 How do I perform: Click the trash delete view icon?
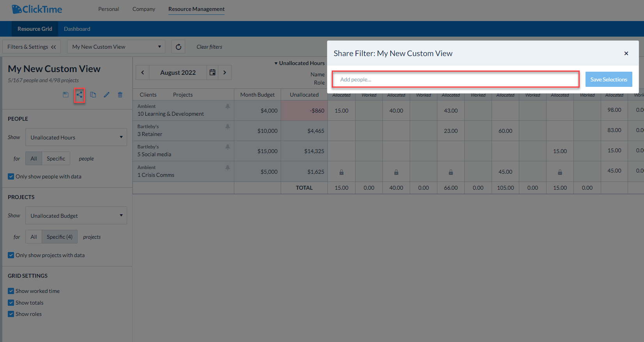120,95
